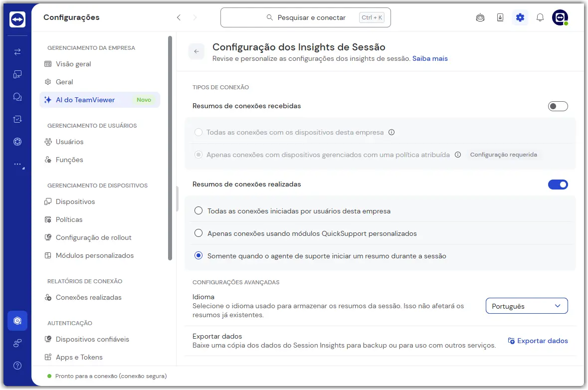Click the 'CONFIGURAÇÕES AVANÇADAS' section heading

point(236,282)
